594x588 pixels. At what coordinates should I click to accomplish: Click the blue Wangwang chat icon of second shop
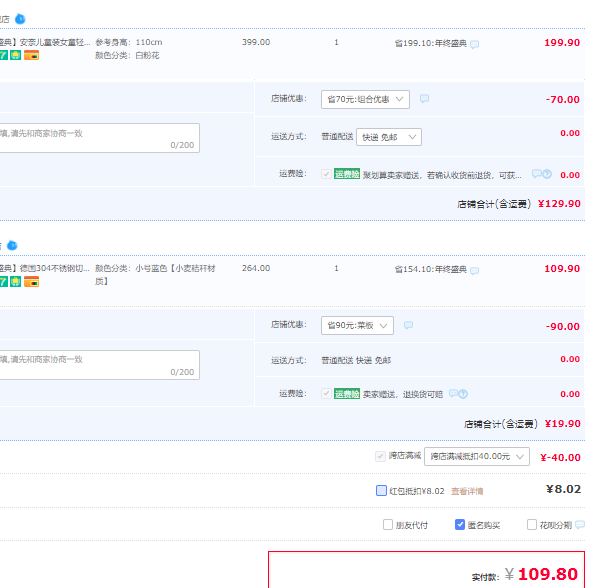tap(12, 246)
